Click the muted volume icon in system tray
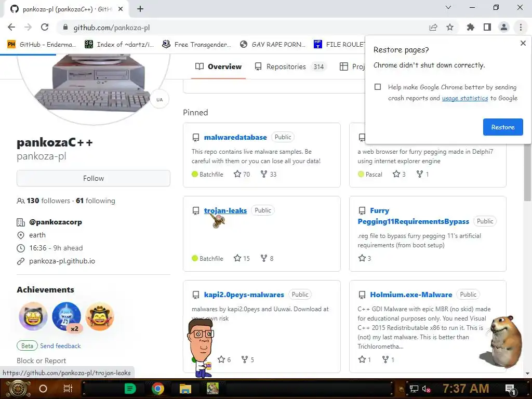Screen dimensions: 532x399 [426, 389]
